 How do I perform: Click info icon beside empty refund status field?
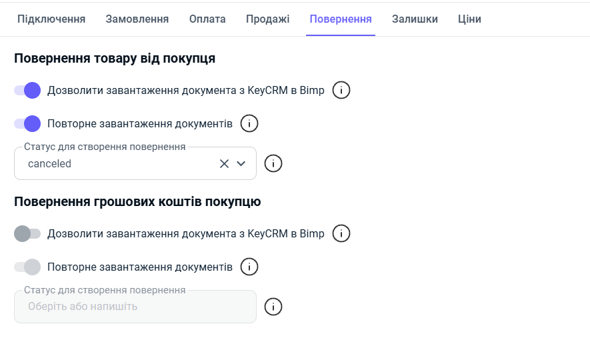tap(273, 307)
